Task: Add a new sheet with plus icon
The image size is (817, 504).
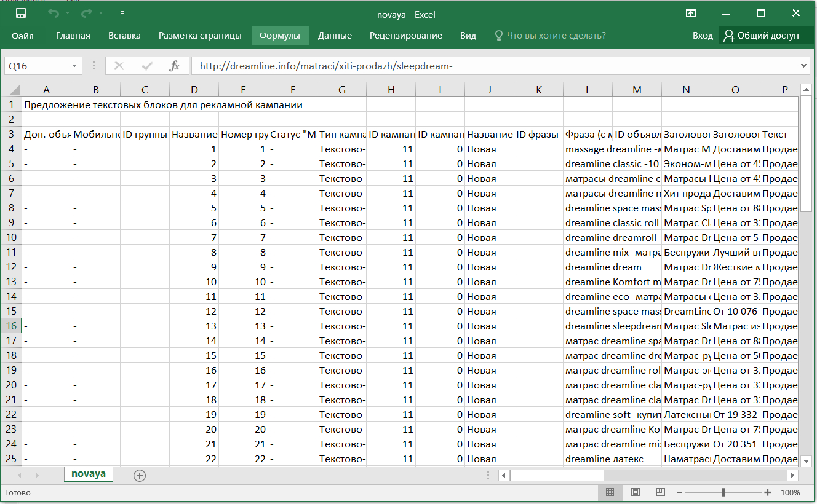Action: coord(140,475)
